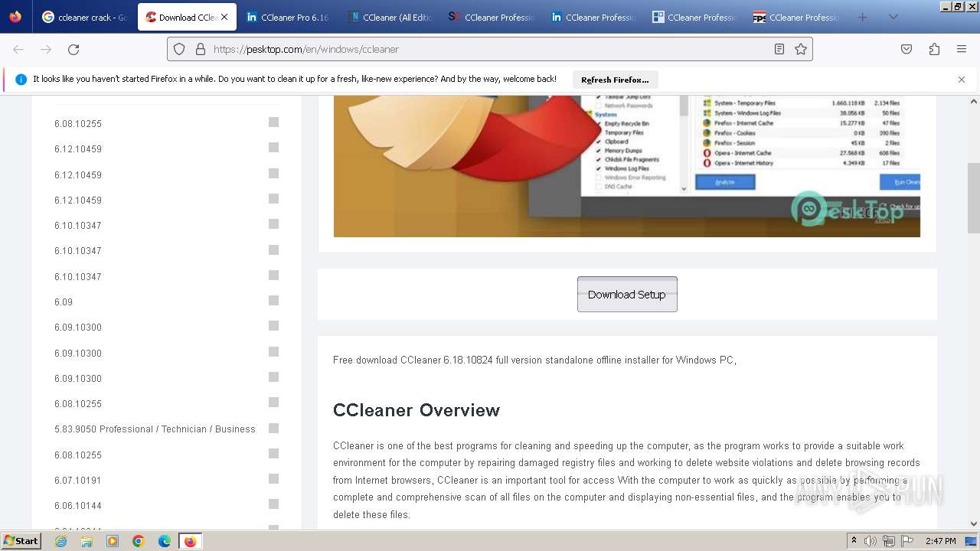
Task: Click the scrollbar up arrow
Action: point(974,101)
